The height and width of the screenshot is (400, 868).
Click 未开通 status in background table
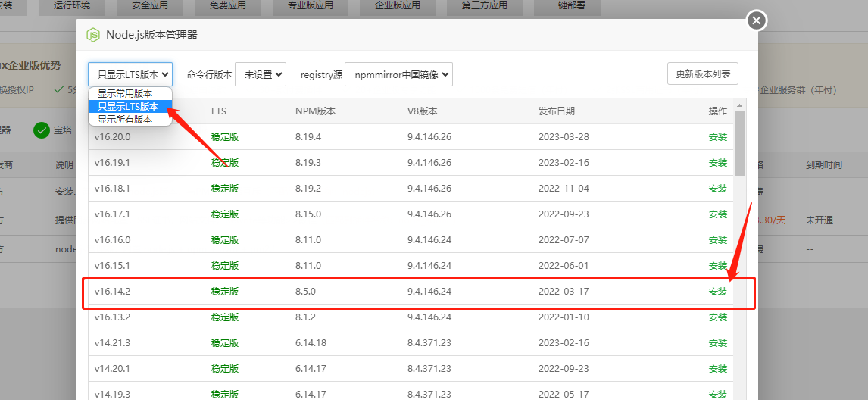pos(820,220)
